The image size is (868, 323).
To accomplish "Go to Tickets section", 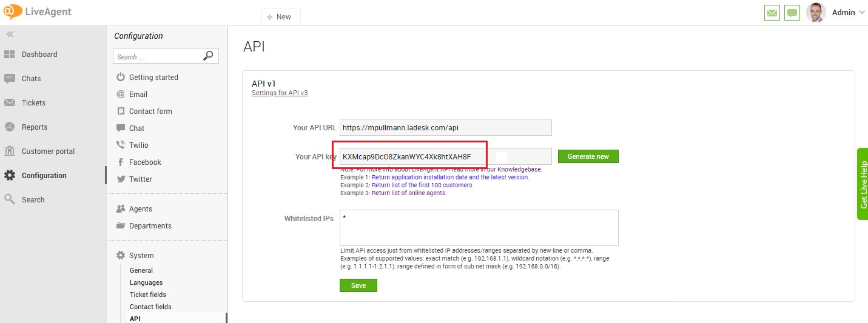I will [33, 103].
